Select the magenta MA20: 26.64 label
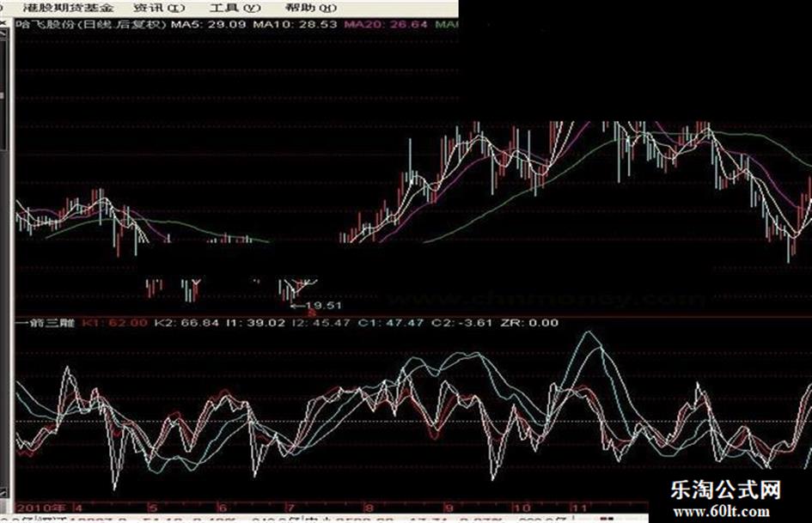The width and height of the screenshot is (812, 523). click(386, 24)
